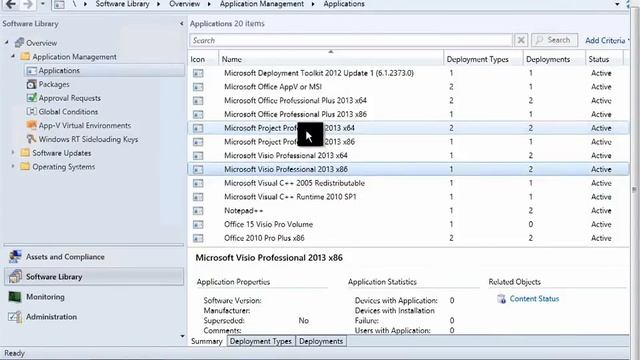Open the Content Status link

(x=534, y=299)
